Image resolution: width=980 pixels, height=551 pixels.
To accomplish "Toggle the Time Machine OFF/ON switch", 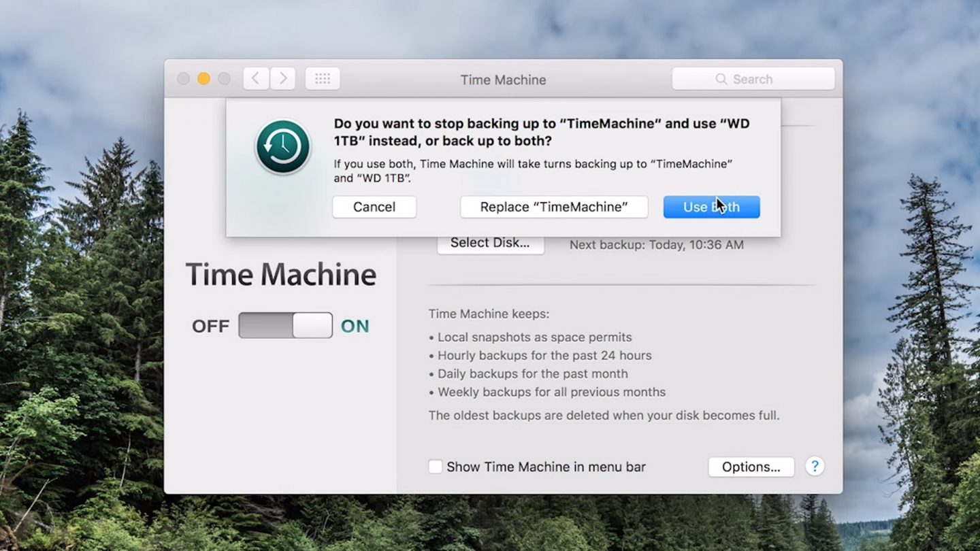I will tap(285, 326).
